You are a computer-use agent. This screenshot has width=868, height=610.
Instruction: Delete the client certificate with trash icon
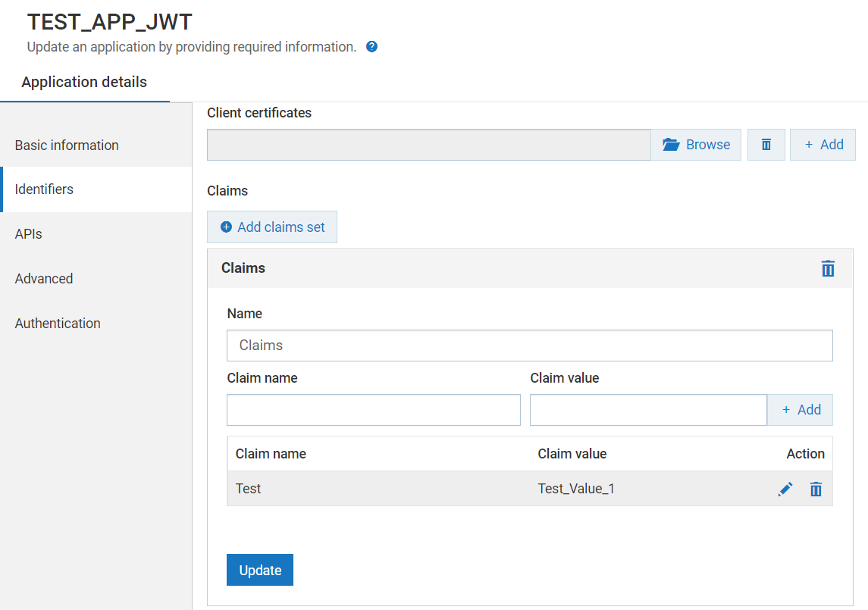pos(766,145)
